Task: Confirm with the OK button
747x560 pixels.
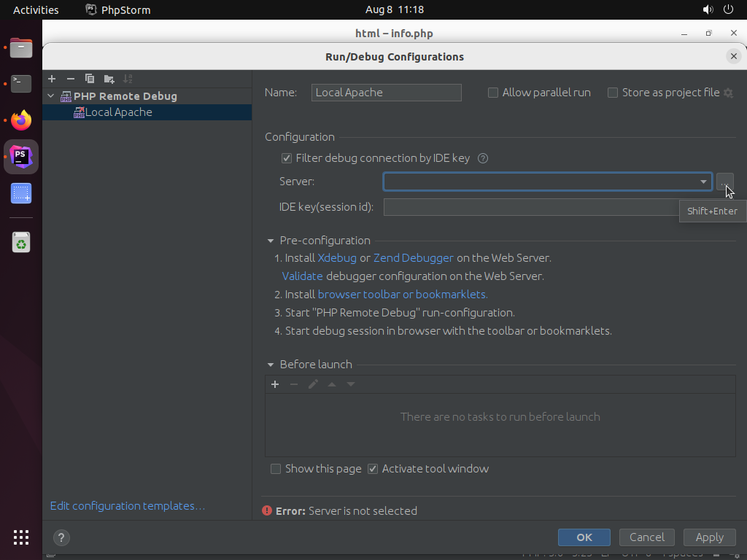Action: [584, 537]
